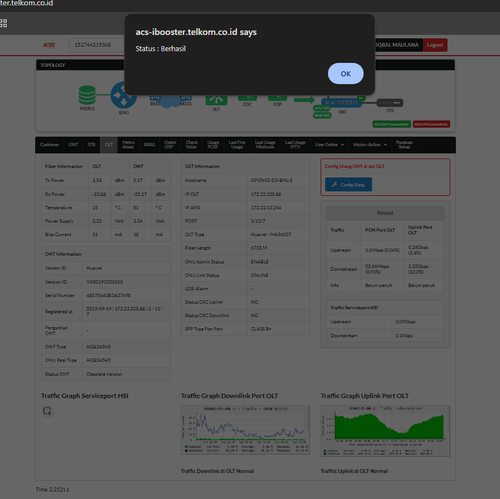
Task: Click the CPU usage green badge near ONT
Action: (x=322, y=108)
